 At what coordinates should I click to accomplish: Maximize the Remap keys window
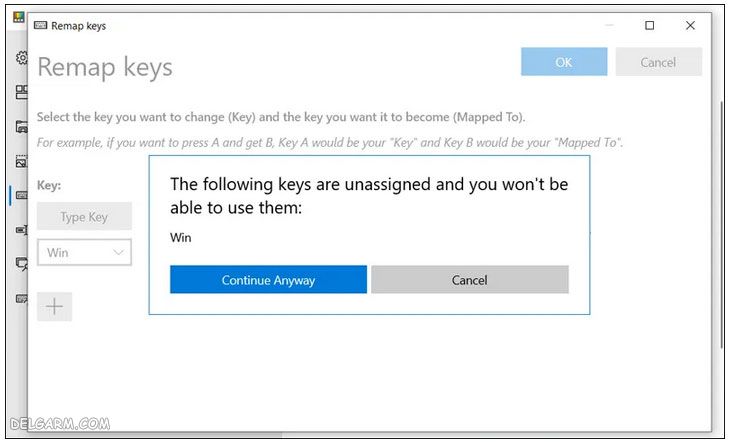(650, 26)
